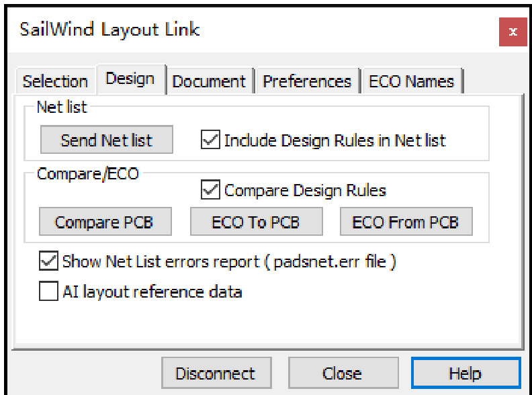Toggle the Compare Design Rules checkbox
This screenshot has width=532, height=395.
[210, 190]
